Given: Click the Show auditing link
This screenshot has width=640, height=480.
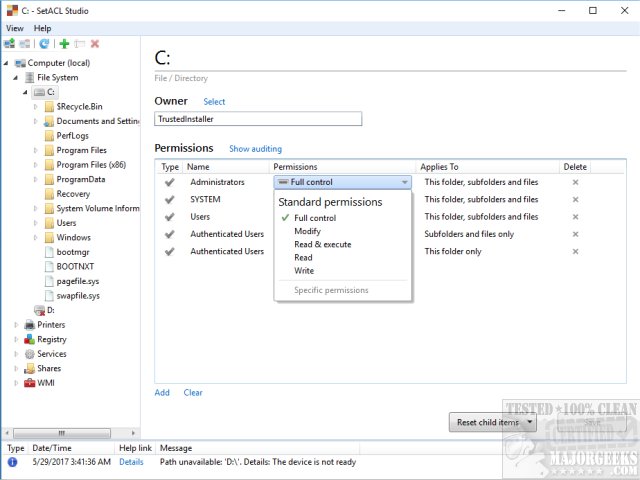Looking at the screenshot, I should tap(256, 149).
